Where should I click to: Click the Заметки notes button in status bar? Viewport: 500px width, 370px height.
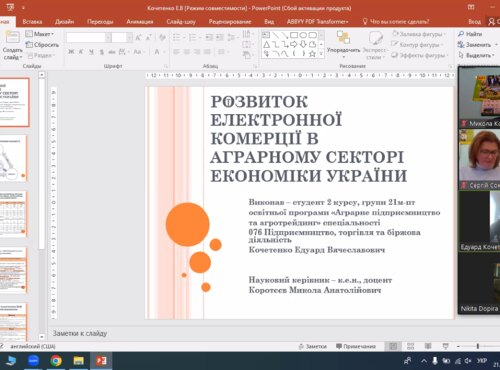tap(313, 346)
